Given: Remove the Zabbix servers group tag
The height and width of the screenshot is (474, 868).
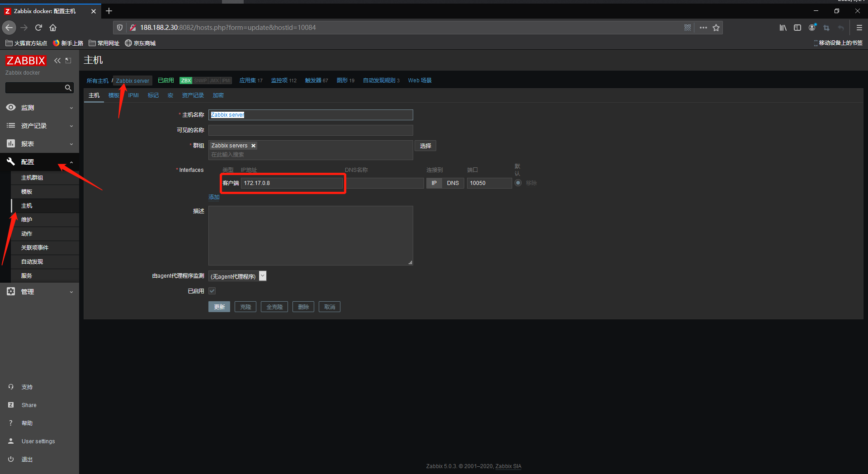Looking at the screenshot, I should tap(254, 146).
